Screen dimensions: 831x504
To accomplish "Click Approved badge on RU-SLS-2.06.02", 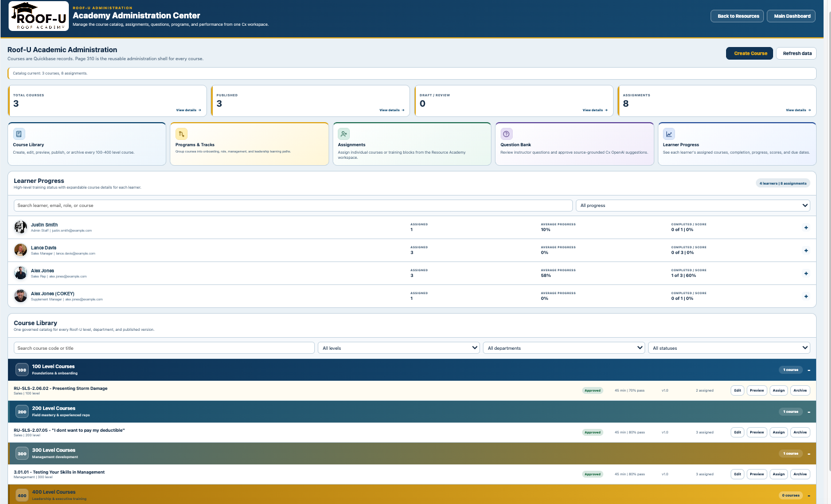I will pyautogui.click(x=592, y=390).
